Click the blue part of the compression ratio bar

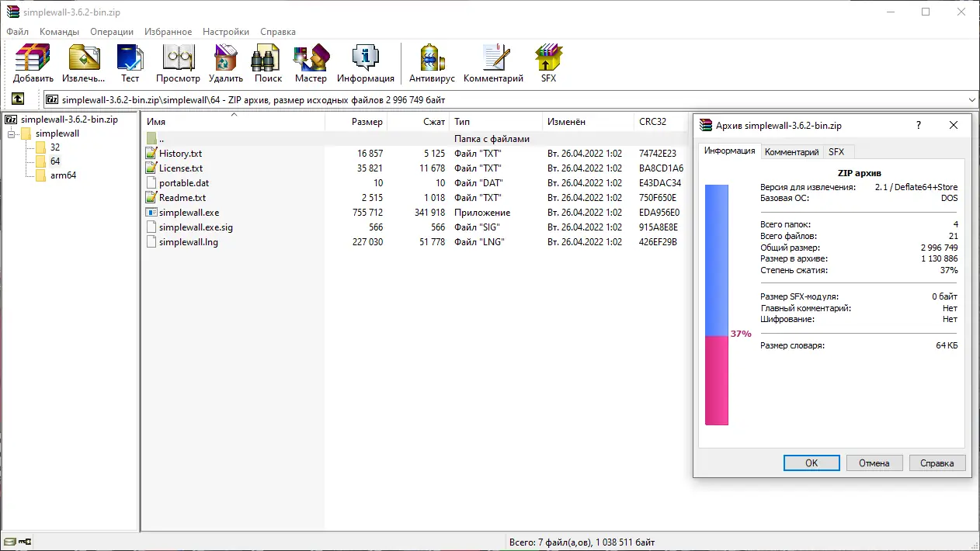click(717, 260)
